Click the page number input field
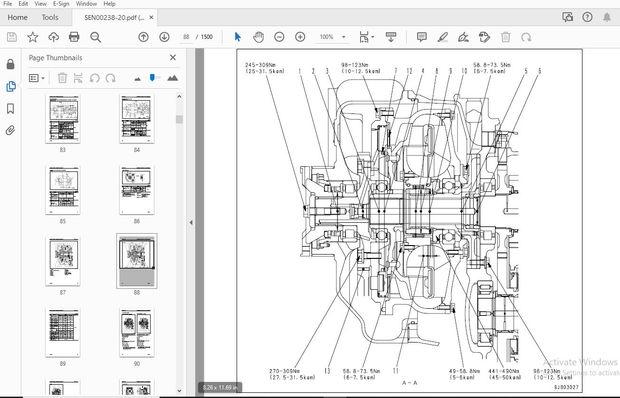 point(186,37)
